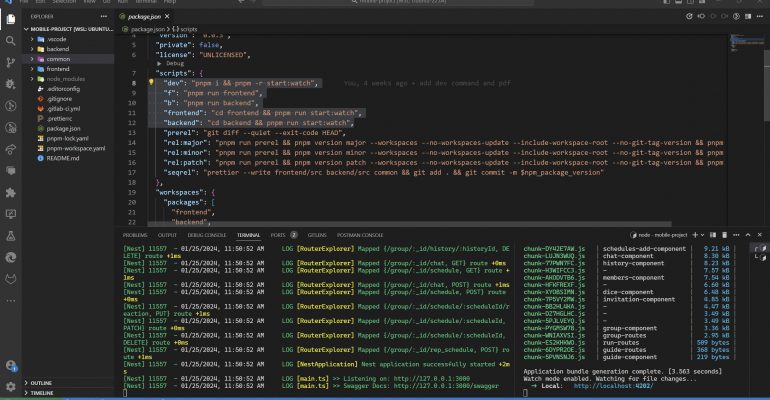Switch to the POSTMAN CONSOLE tab
The height and width of the screenshot is (400, 770).
pyautogui.click(x=360, y=235)
